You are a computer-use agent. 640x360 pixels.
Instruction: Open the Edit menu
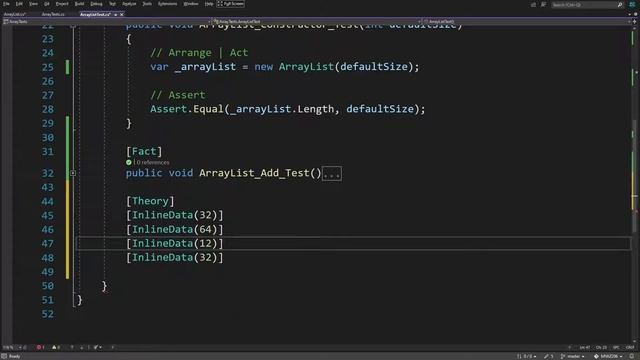pyautogui.click(x=19, y=4)
